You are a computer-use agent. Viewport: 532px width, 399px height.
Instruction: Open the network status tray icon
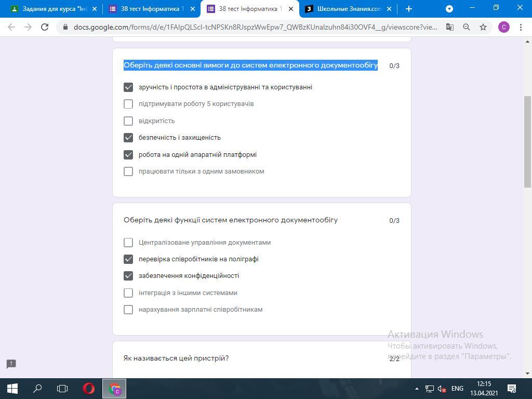point(430,389)
